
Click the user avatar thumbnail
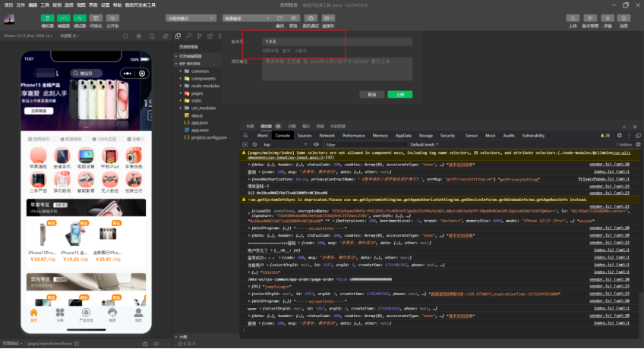[9, 19]
